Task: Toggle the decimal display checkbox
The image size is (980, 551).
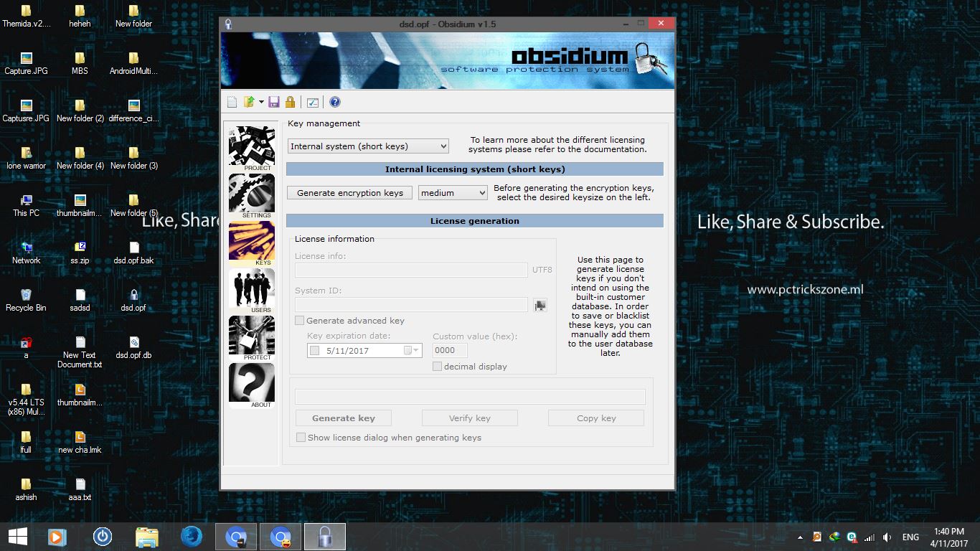Action: [x=438, y=367]
